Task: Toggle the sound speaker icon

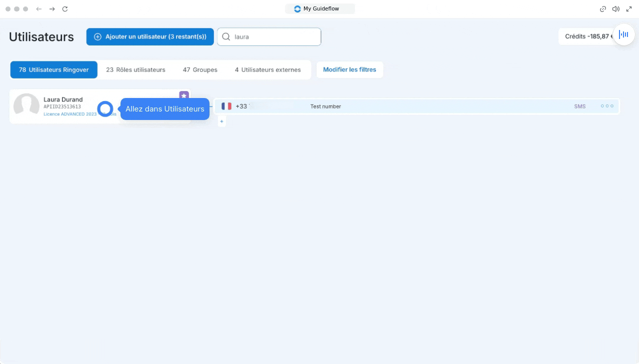Action: (x=616, y=9)
